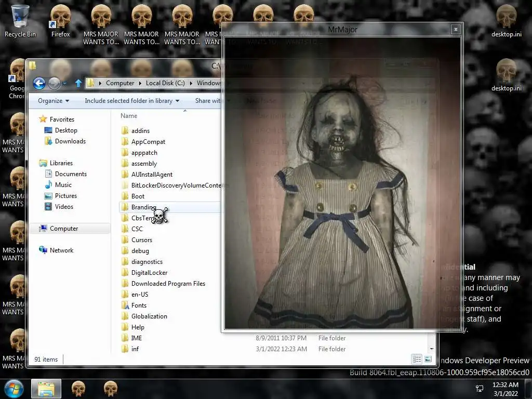The image size is (532, 399).
Task: Expand the arrow after Local Disk (C:)
Action: coord(191,83)
